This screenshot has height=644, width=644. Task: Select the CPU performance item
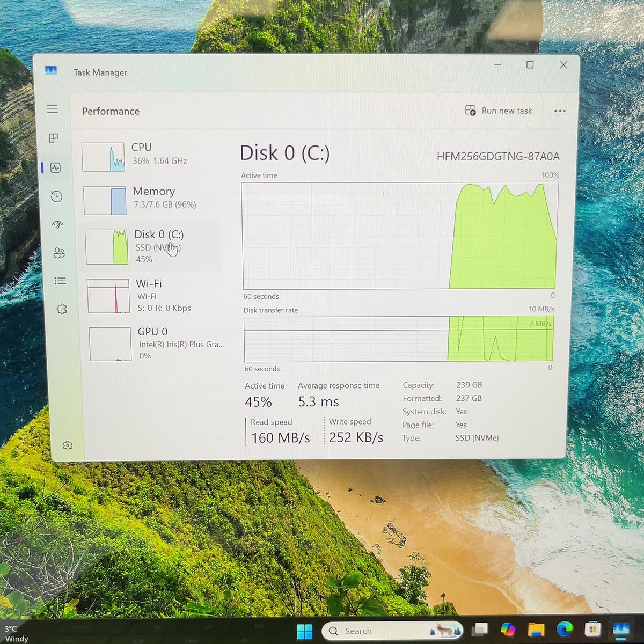(x=148, y=156)
